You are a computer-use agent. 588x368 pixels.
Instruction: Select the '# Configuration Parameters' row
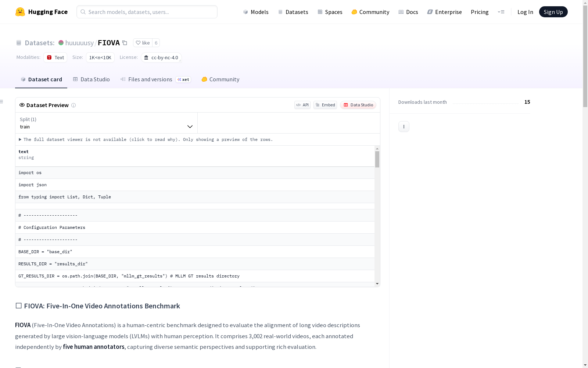(195, 227)
